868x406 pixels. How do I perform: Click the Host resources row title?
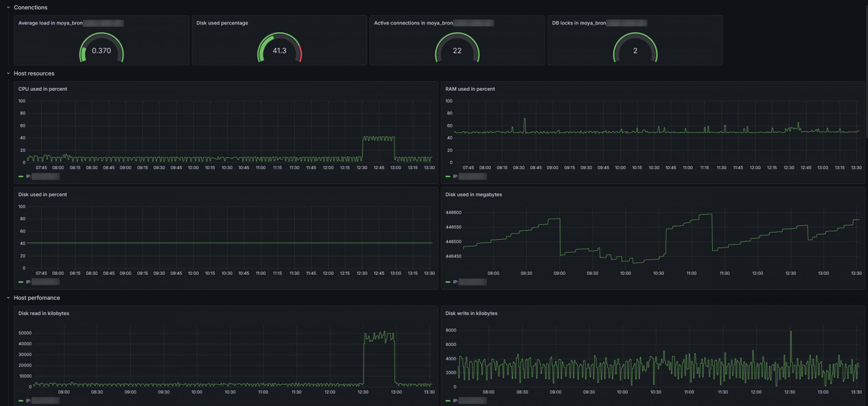point(34,73)
